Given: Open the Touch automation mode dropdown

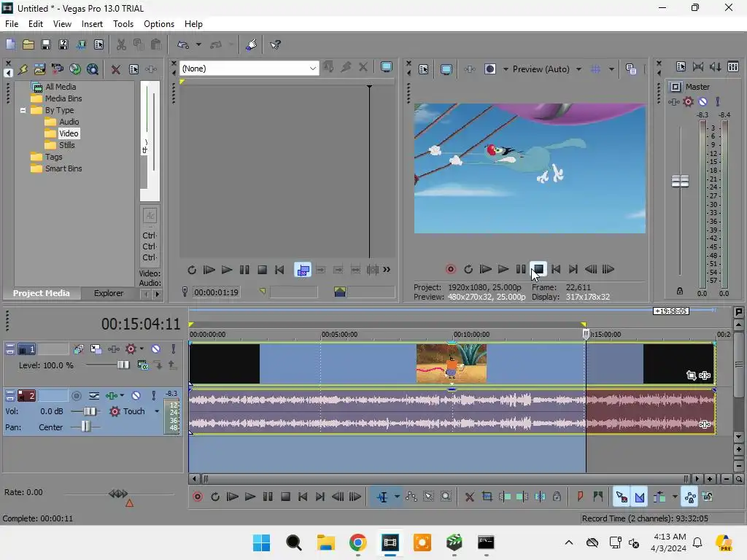Looking at the screenshot, I should (x=157, y=411).
